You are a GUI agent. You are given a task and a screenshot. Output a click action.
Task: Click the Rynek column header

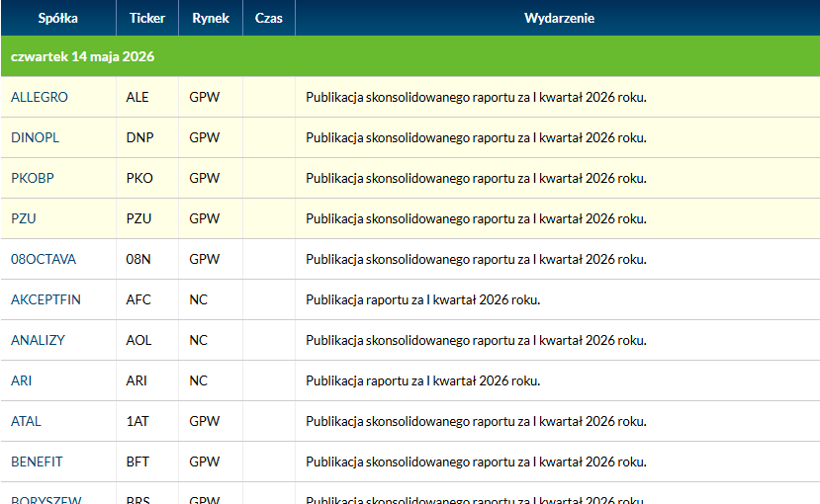click(211, 18)
